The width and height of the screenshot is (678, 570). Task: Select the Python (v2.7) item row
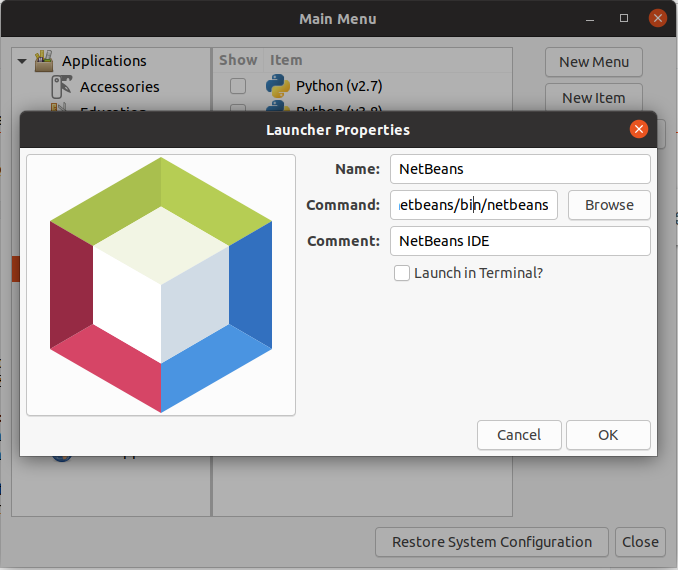point(362,86)
